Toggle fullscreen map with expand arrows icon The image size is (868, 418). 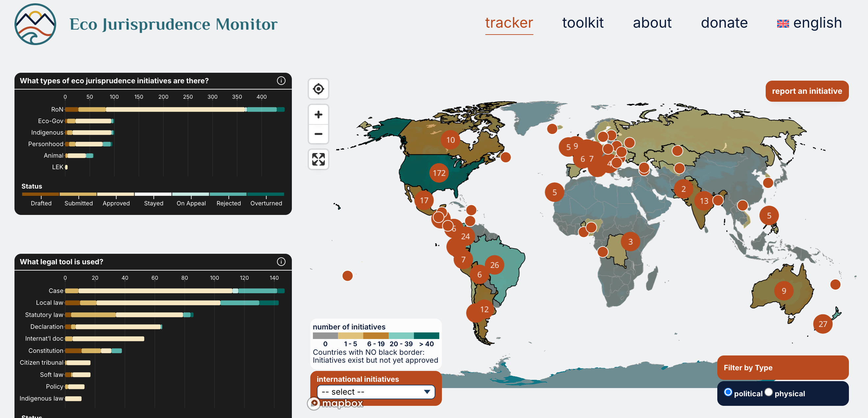click(x=318, y=159)
